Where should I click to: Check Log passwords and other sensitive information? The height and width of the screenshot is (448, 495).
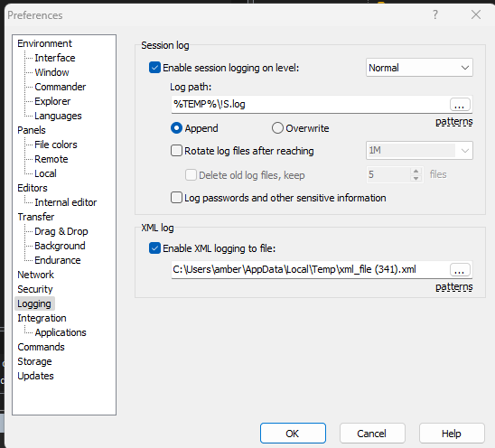tap(176, 198)
